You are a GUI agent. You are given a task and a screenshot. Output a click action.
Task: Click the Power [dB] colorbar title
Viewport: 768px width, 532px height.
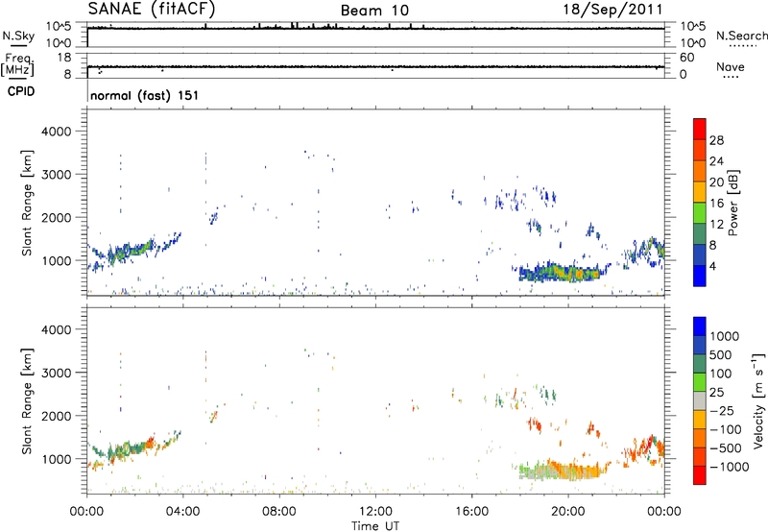tap(732, 203)
